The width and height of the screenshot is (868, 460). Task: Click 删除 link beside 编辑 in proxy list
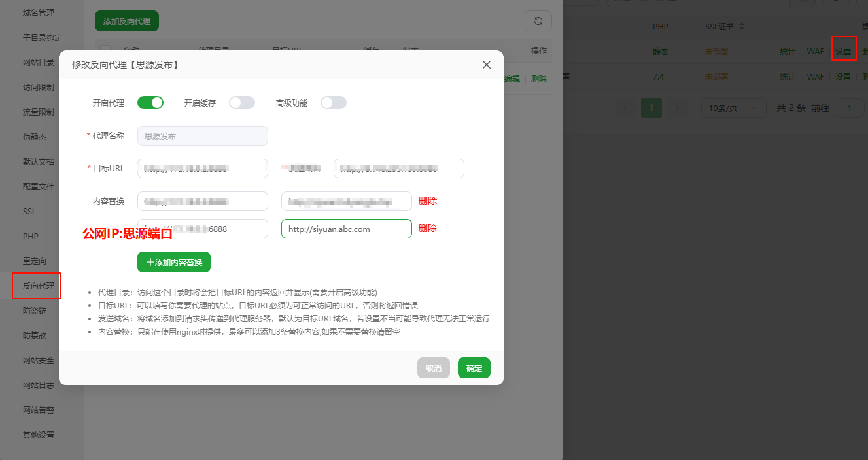539,78
